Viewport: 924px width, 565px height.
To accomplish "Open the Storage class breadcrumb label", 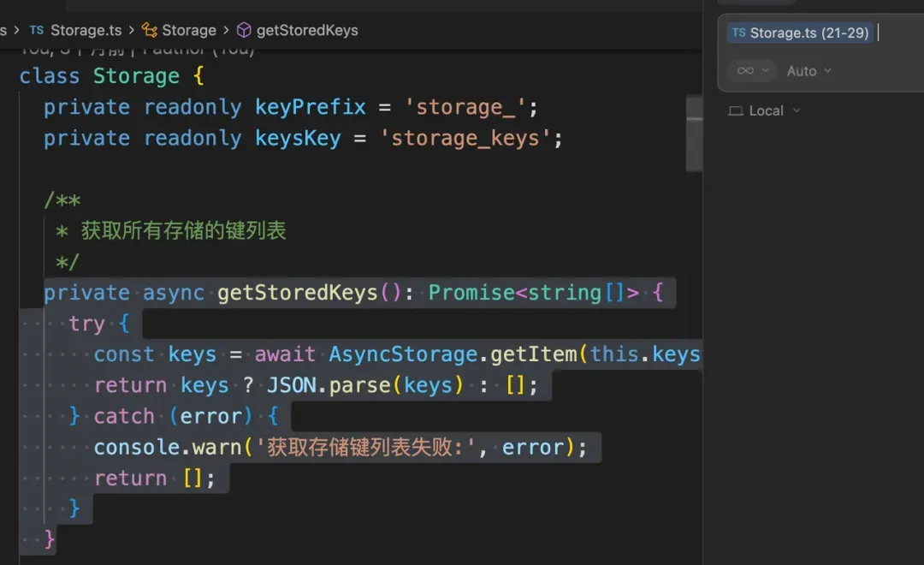I will click(189, 30).
